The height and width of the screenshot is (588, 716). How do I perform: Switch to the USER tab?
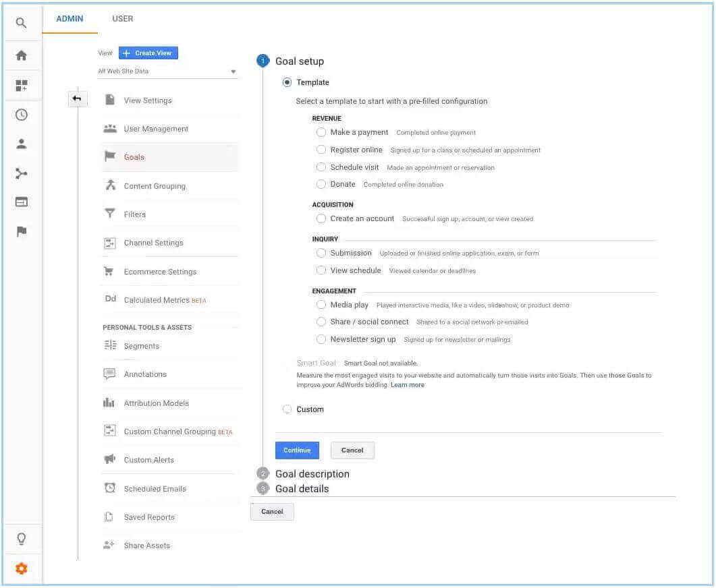pyautogui.click(x=122, y=18)
